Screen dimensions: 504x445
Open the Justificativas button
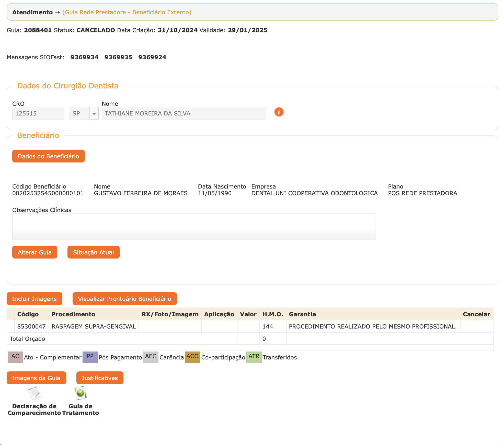pyautogui.click(x=100, y=378)
